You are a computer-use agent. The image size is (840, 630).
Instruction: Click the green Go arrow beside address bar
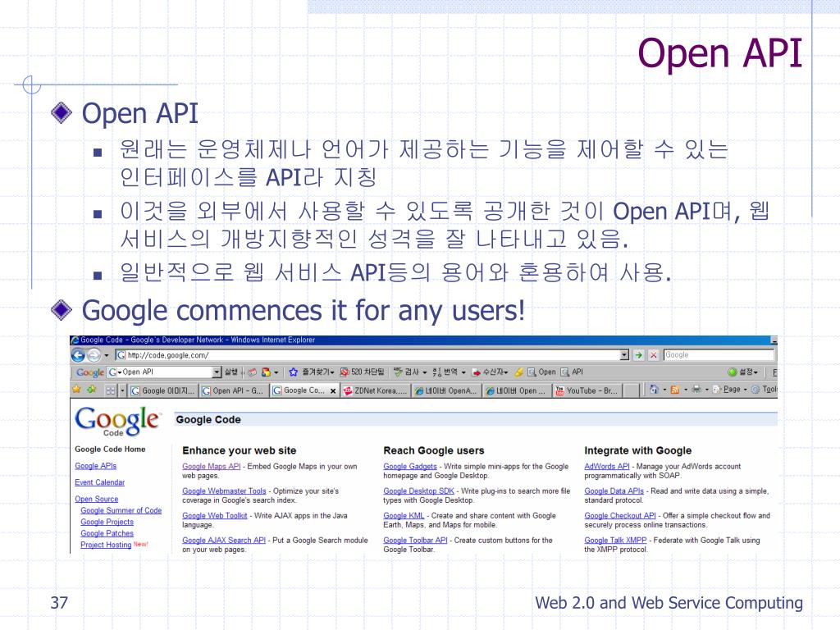(x=638, y=355)
